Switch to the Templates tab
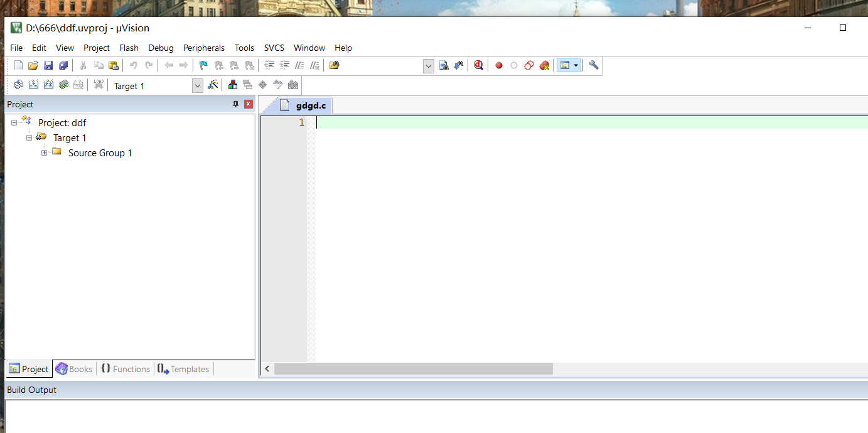Viewport: 868px width, 433px height. click(183, 369)
